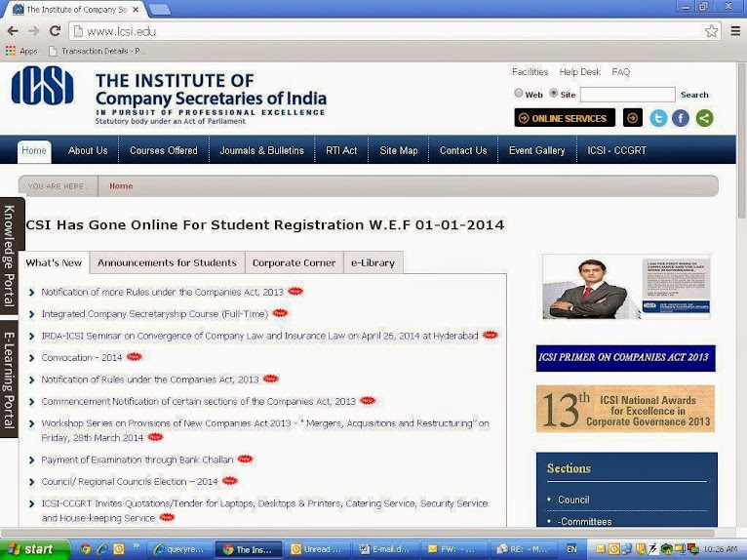Open the Chrome quick launch icon in the taskbar
The height and width of the screenshot is (560, 747).
[x=86, y=549]
